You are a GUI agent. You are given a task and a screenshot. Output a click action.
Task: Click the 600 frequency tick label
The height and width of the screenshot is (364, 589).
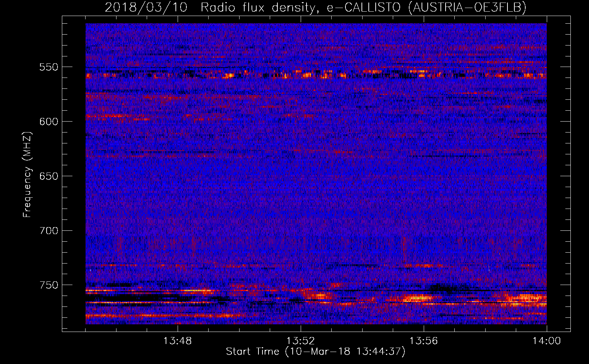point(49,122)
